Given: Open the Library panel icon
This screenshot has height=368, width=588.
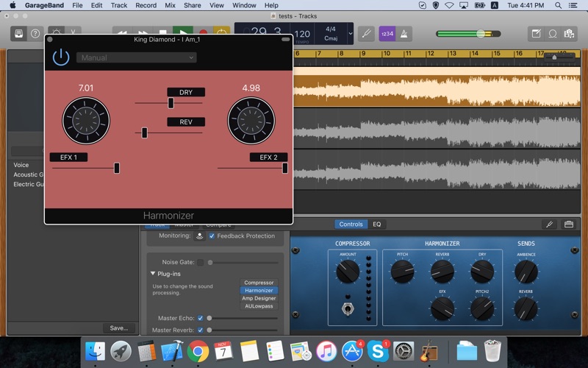Looking at the screenshot, I should (x=19, y=34).
